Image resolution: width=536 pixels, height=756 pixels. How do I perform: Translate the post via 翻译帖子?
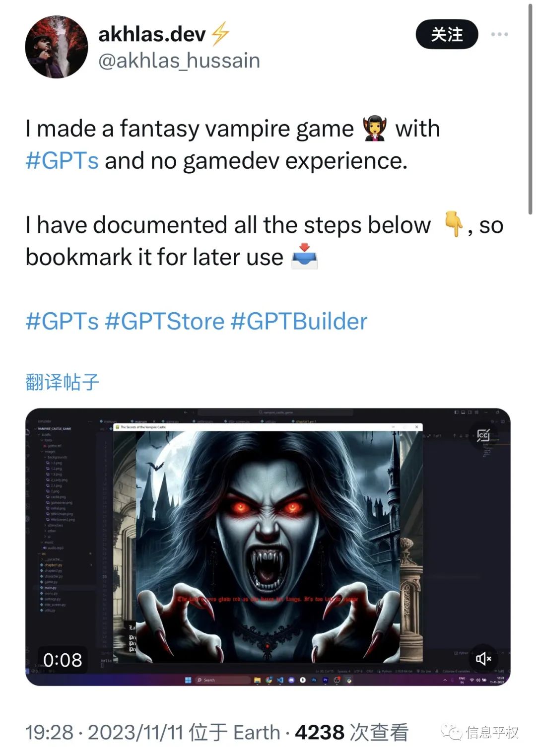pos(63,382)
